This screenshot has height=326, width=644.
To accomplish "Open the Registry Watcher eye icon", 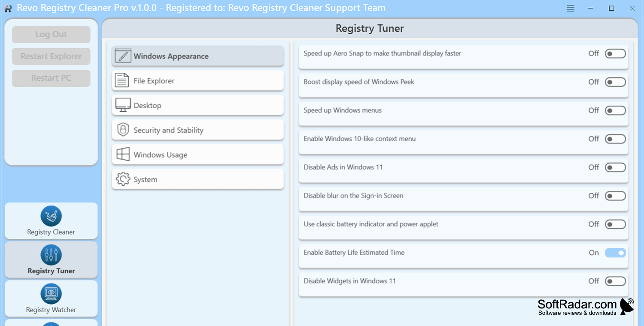I will click(x=51, y=294).
